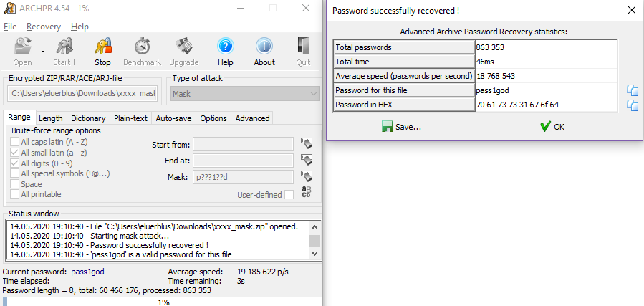
Task: Switch to the Dictionary tab
Action: pyautogui.click(x=88, y=118)
